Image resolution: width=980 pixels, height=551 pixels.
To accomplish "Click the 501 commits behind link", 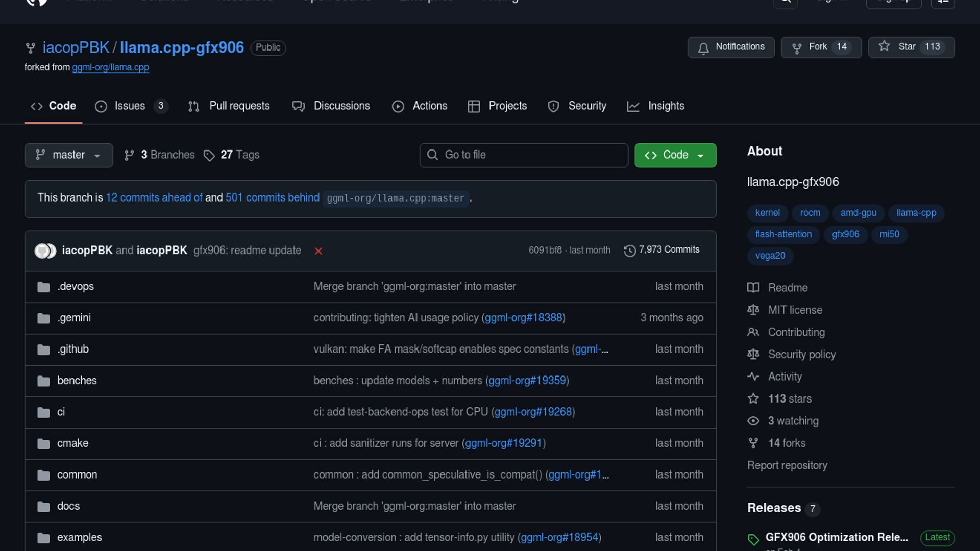I will coord(272,197).
